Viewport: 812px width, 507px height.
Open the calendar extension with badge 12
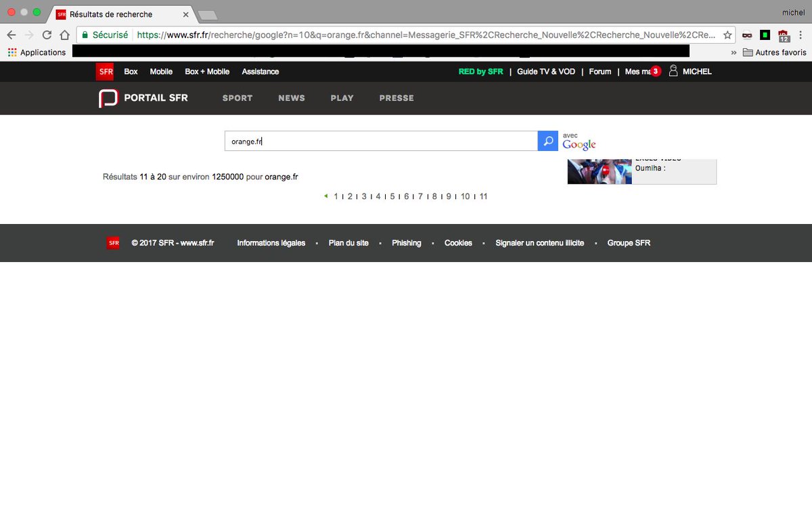click(x=784, y=36)
